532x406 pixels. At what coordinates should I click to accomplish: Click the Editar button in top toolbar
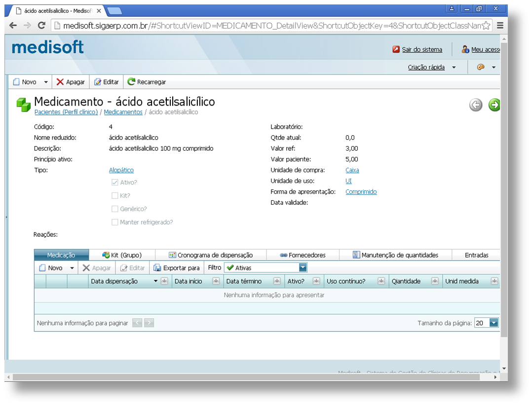[x=106, y=82]
